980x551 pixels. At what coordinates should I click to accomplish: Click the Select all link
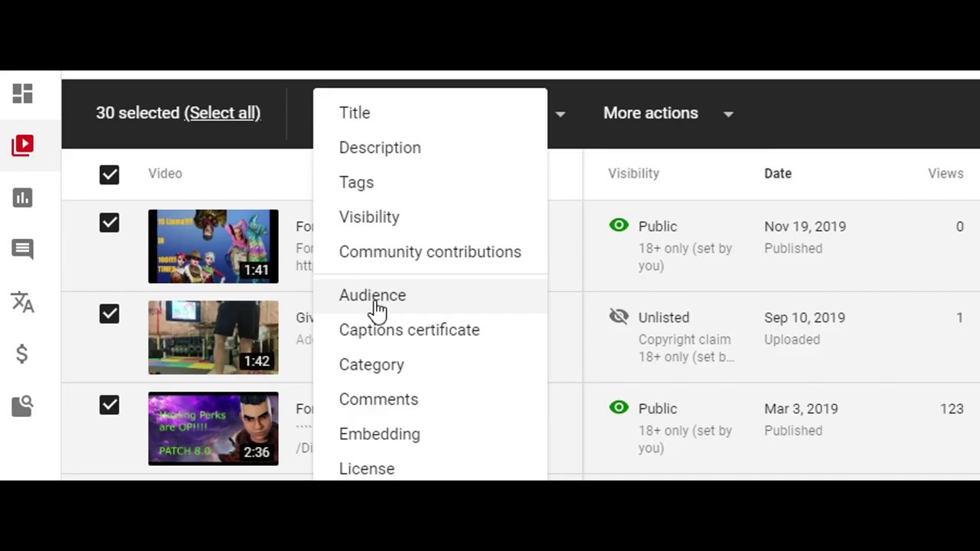(x=222, y=113)
